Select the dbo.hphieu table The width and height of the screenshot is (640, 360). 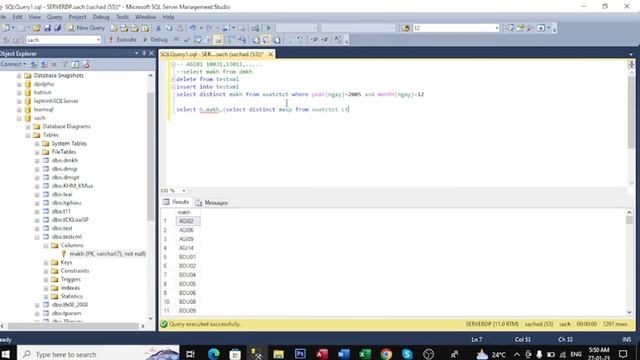point(66,203)
